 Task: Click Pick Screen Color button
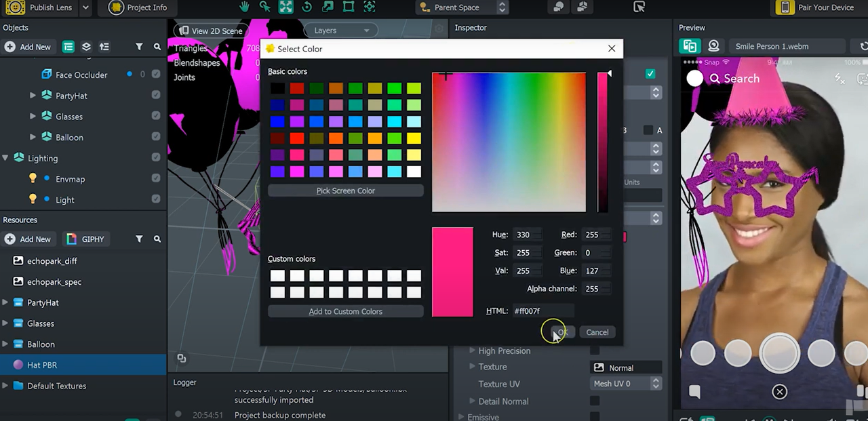tap(346, 191)
